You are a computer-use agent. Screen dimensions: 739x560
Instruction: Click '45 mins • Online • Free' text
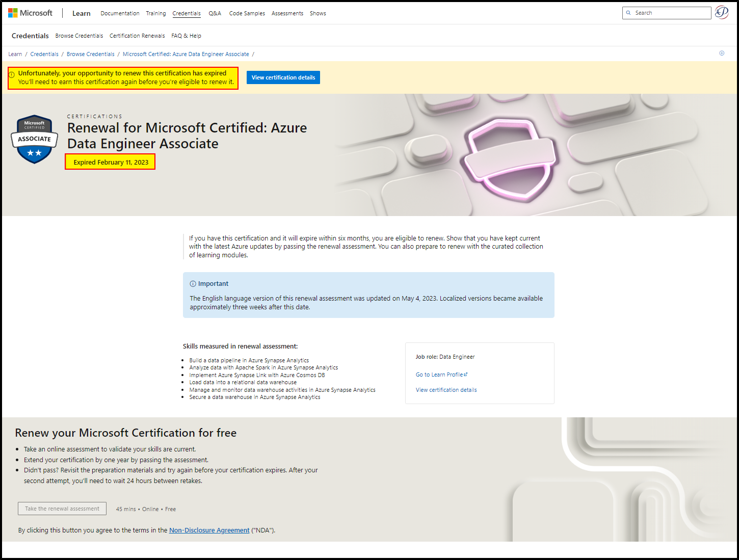(146, 509)
